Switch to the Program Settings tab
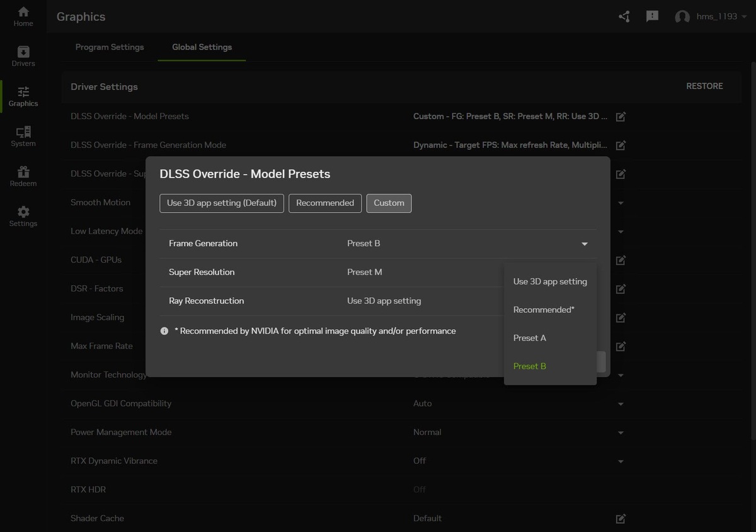 [x=110, y=47]
